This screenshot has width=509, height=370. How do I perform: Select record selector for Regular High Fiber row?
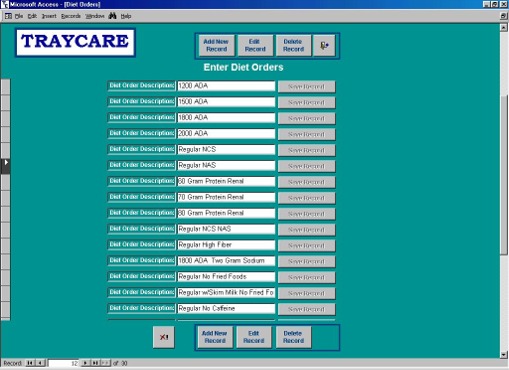[6, 246]
